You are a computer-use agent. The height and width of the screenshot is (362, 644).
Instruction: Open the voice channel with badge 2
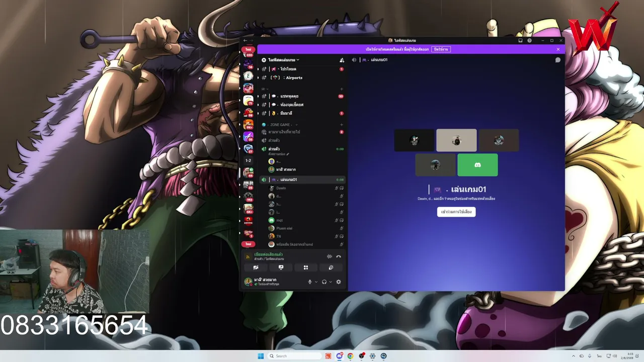click(x=302, y=132)
